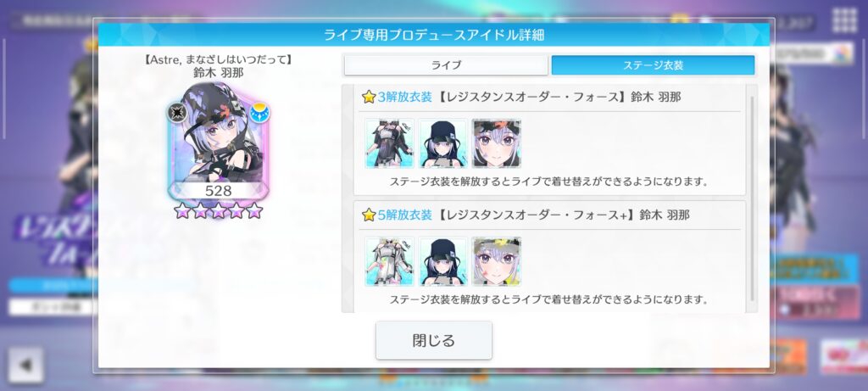Click the five-star rarity row under the card
The image size is (868, 391).
[x=218, y=210]
